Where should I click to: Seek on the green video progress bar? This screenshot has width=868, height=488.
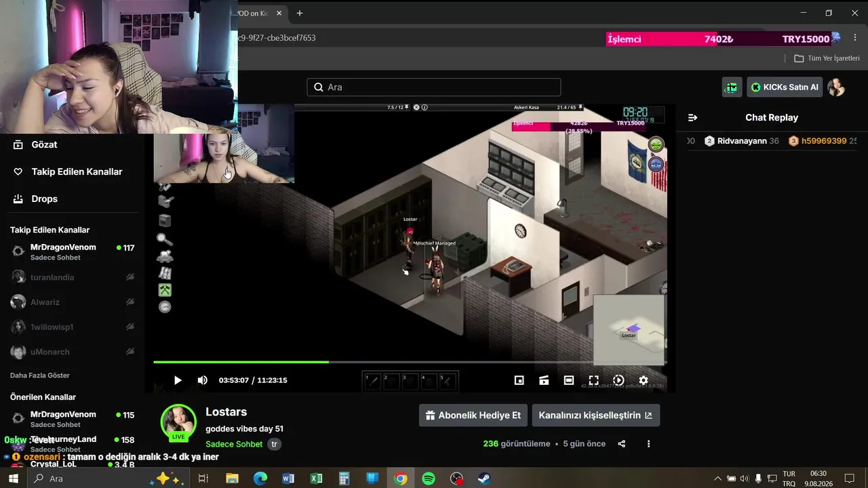410,362
